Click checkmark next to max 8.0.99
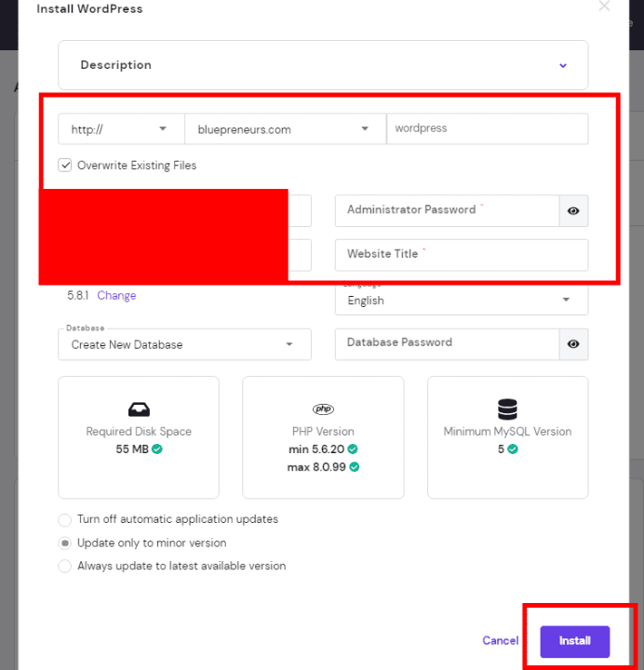The image size is (644, 670). pos(355,467)
